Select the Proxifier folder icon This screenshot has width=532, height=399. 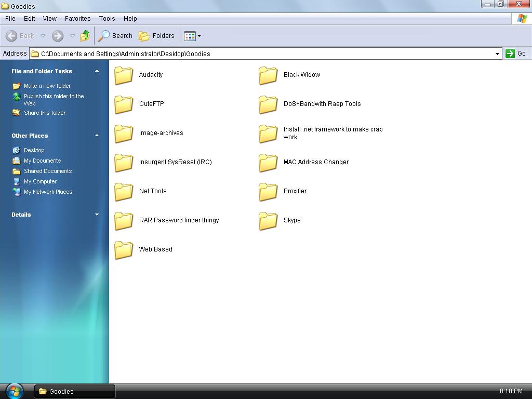click(x=268, y=192)
